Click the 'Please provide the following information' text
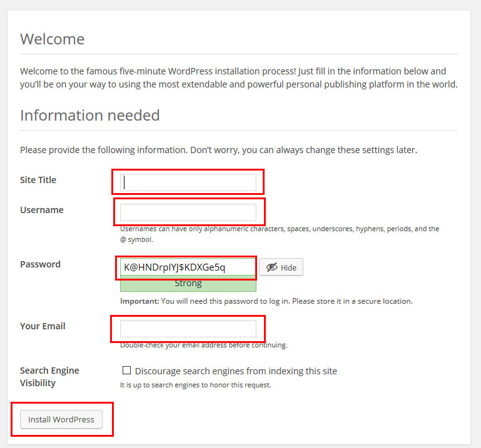This screenshot has width=481, height=448. (x=218, y=150)
